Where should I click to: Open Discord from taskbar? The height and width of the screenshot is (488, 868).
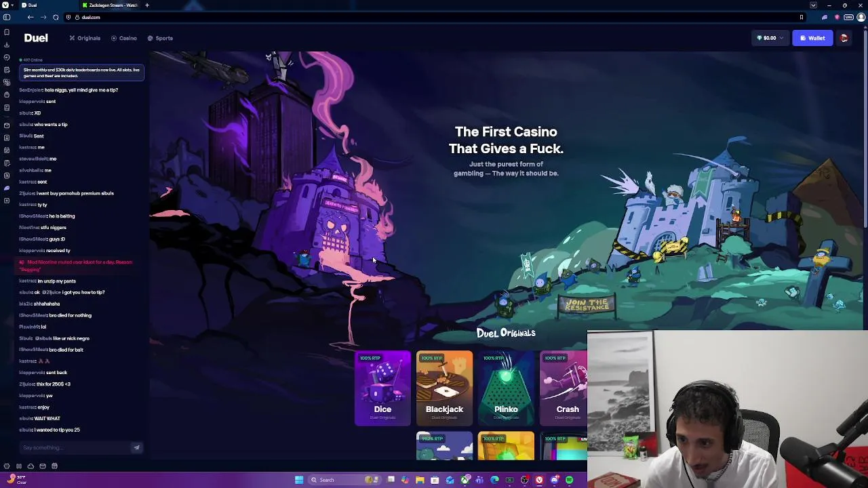(554, 480)
